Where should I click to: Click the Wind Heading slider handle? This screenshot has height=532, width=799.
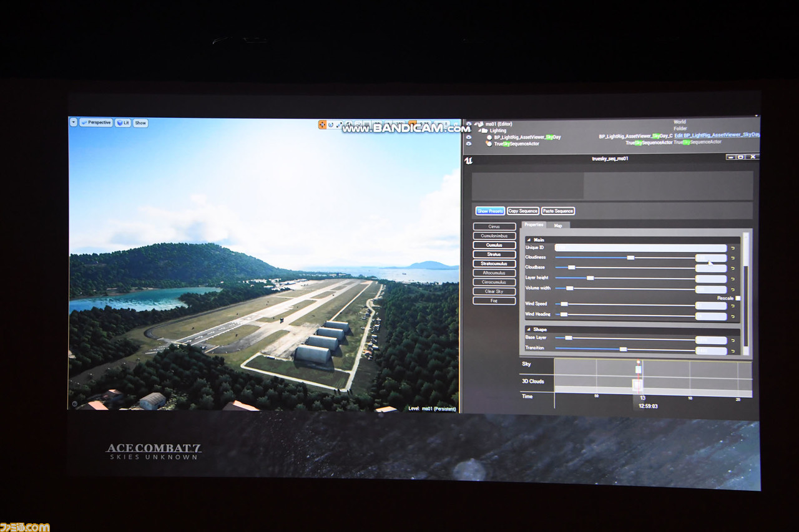click(564, 314)
